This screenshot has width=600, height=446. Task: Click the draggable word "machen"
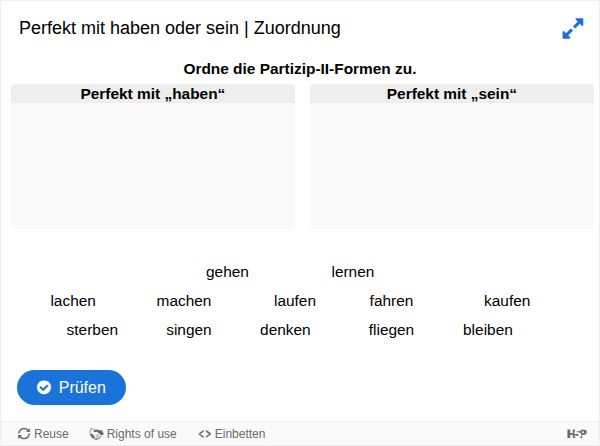(184, 301)
